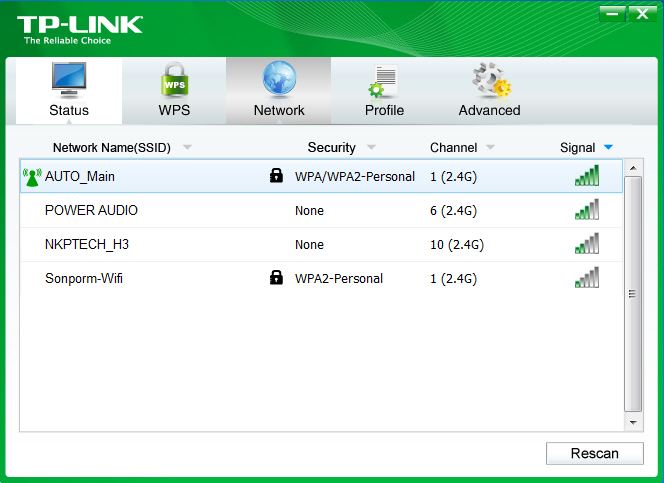Select the AUTO_Main network
Screen dimensions: 664x483
pos(321,176)
